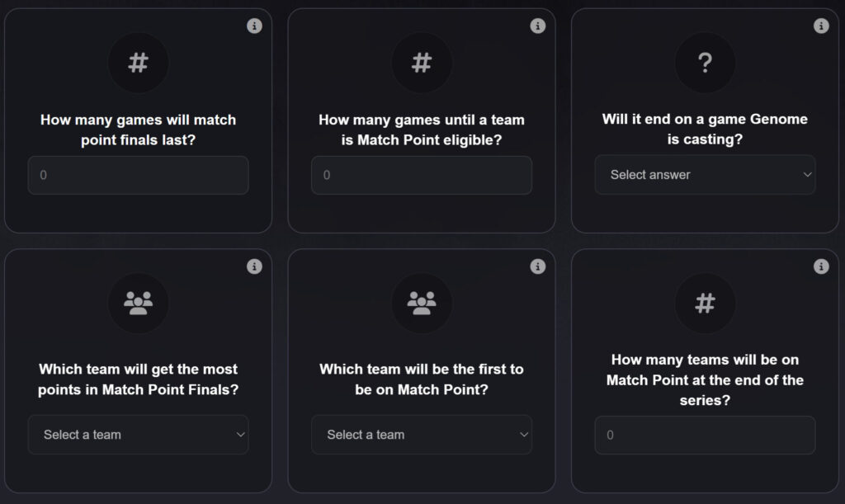Click info icon on Genome casting card

[x=821, y=26]
